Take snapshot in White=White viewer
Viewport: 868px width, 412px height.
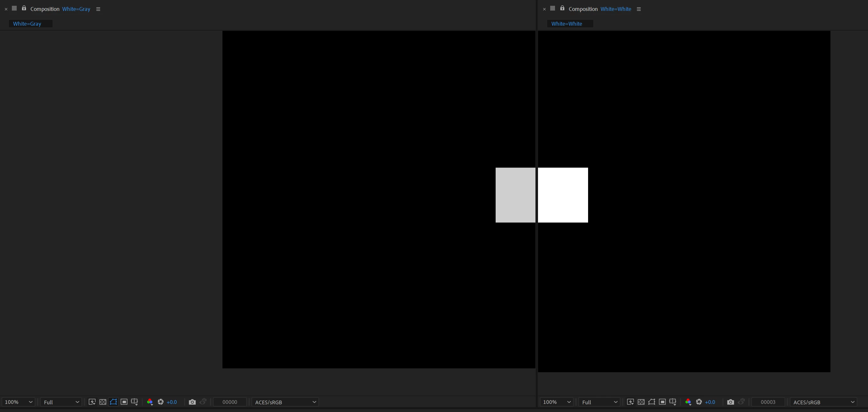pyautogui.click(x=730, y=402)
